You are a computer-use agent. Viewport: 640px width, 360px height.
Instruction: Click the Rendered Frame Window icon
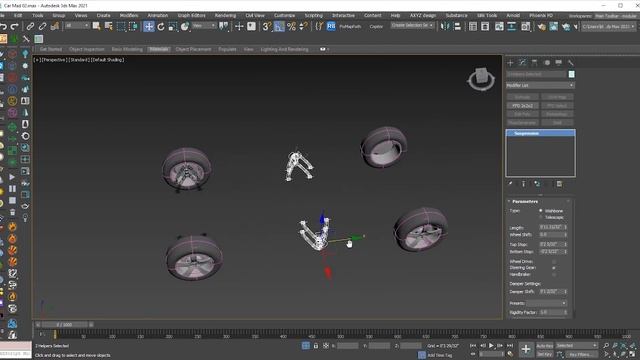click(x=553, y=27)
